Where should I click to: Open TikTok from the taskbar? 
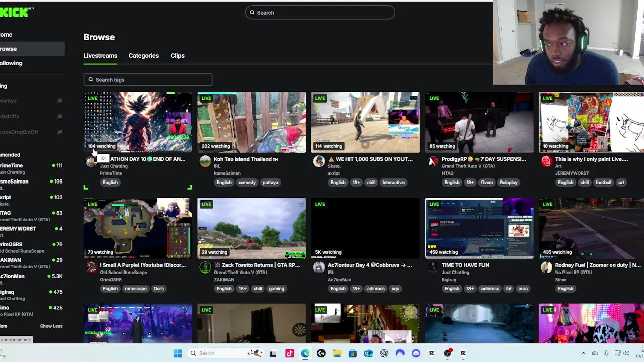289,353
